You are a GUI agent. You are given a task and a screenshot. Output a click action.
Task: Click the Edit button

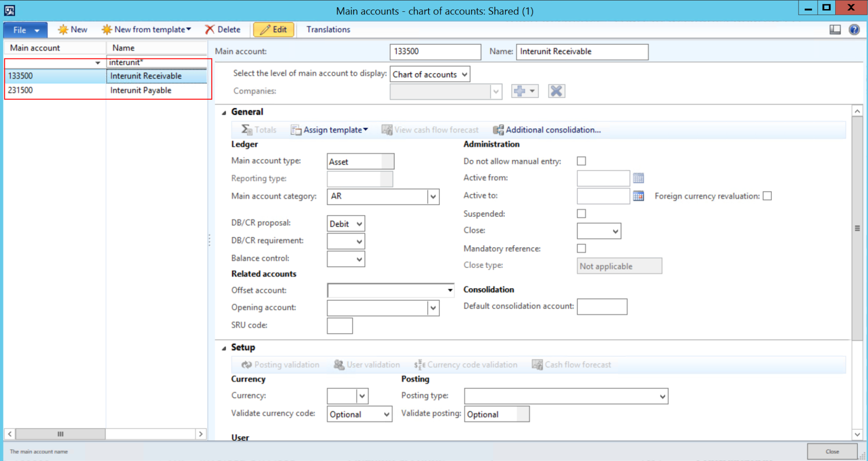point(273,29)
